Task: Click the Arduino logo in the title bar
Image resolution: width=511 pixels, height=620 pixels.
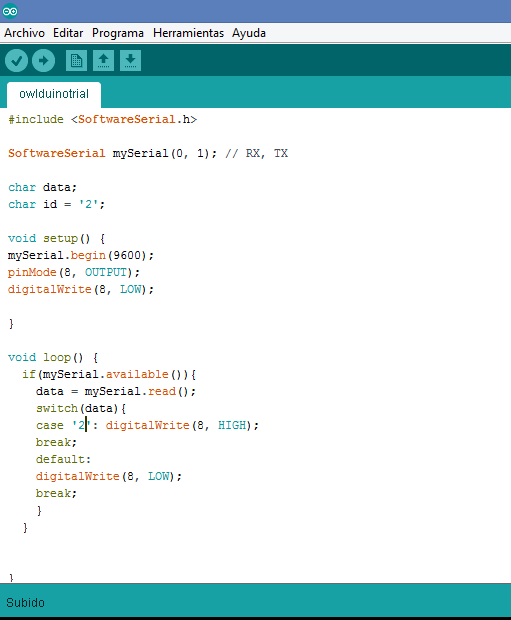Action: click(10, 11)
